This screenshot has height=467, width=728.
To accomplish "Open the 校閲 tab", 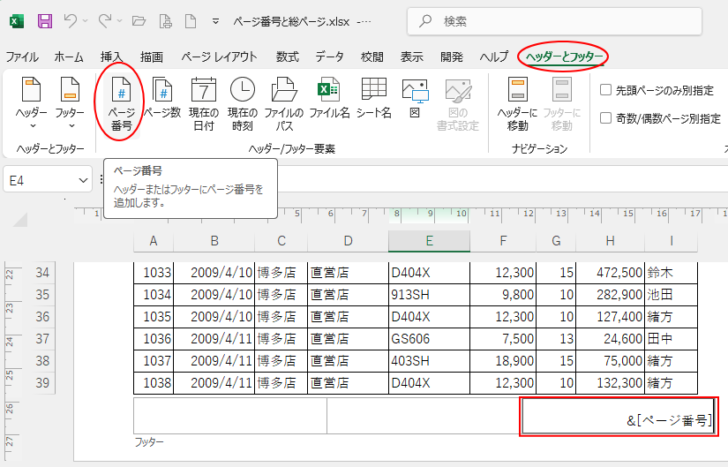I will [x=372, y=57].
